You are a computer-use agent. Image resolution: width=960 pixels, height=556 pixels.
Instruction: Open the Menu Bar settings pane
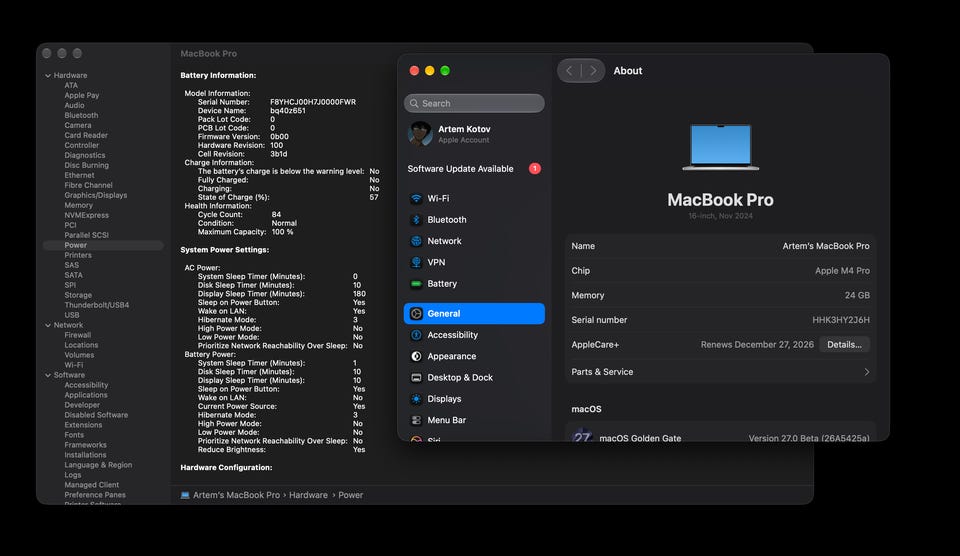(x=474, y=420)
